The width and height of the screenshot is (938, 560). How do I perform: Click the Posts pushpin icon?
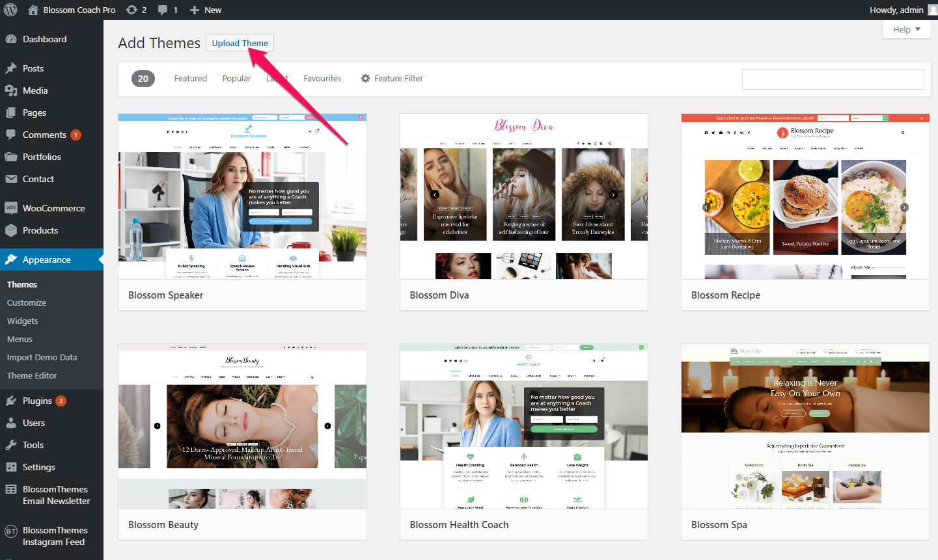coord(11,68)
